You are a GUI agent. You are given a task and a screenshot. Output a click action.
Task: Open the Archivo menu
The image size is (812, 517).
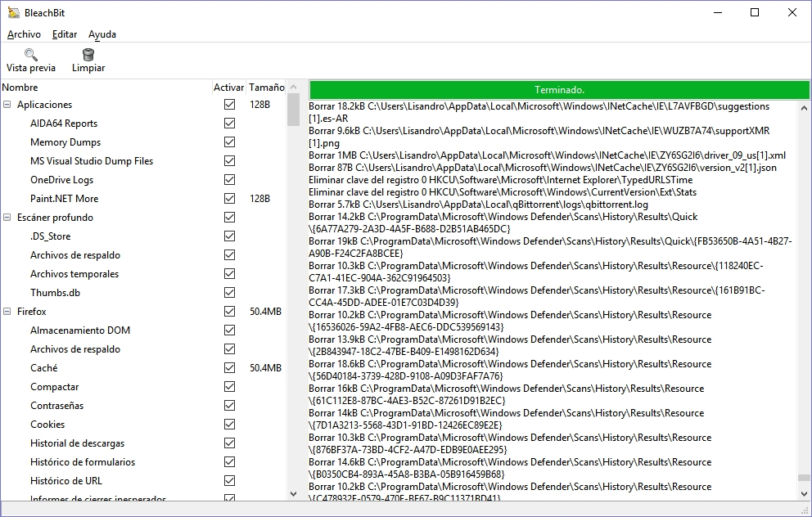[x=24, y=34]
